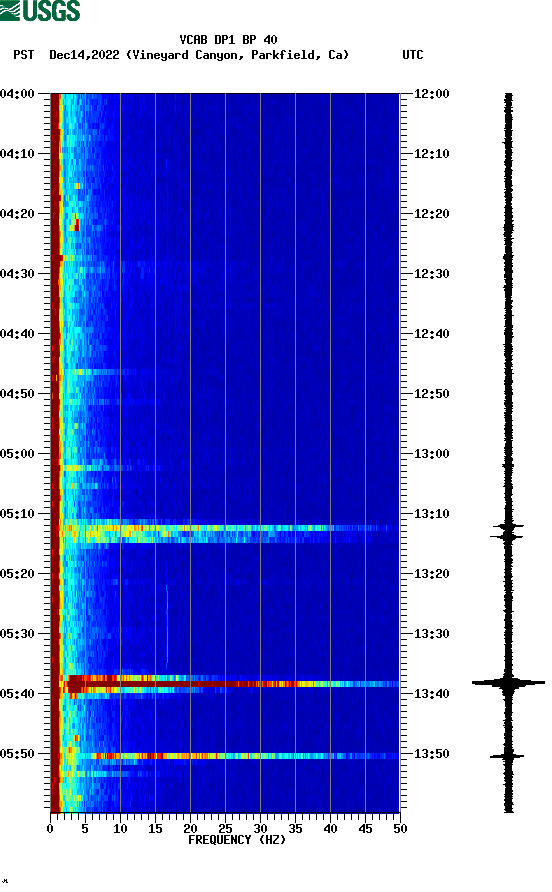Click the '12:30' UTC time label

(431, 274)
